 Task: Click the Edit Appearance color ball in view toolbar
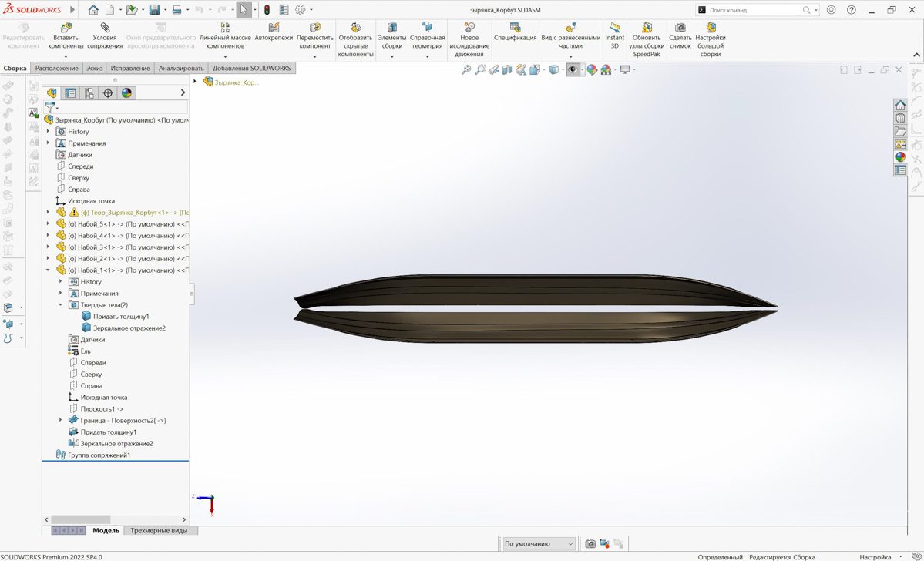(x=592, y=70)
